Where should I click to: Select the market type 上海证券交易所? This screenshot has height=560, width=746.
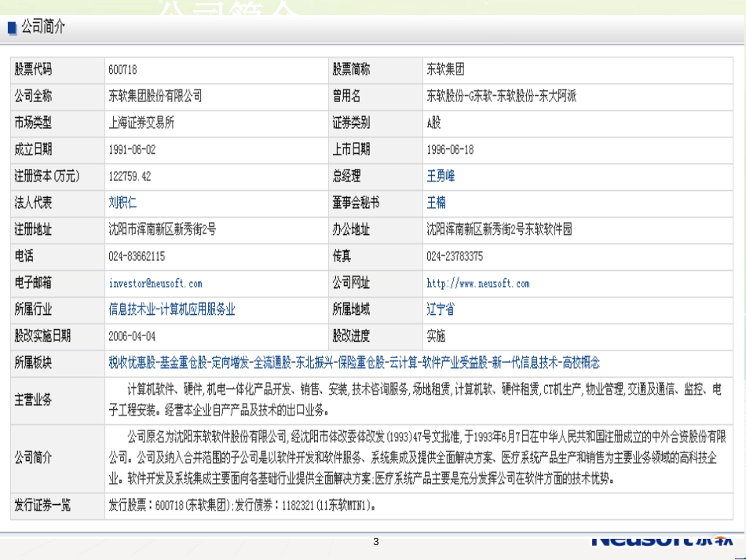pyautogui.click(x=141, y=123)
